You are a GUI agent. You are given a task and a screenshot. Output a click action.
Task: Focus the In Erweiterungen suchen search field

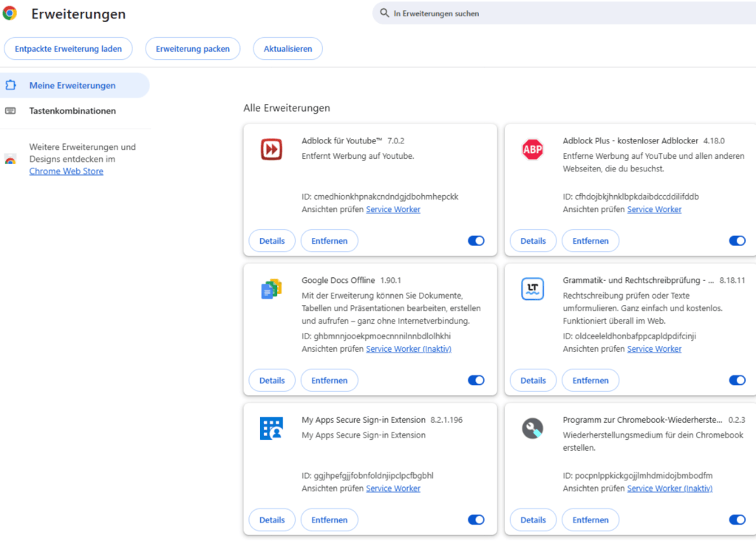tap(562, 13)
